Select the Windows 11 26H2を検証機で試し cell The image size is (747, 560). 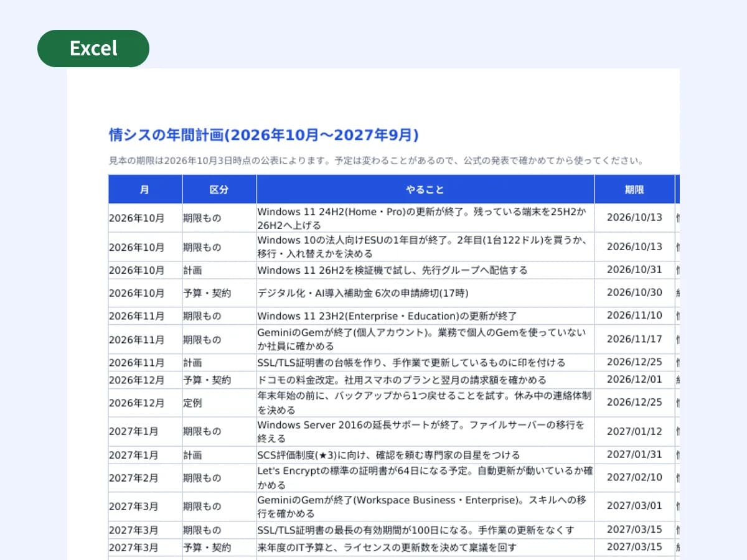point(425,270)
